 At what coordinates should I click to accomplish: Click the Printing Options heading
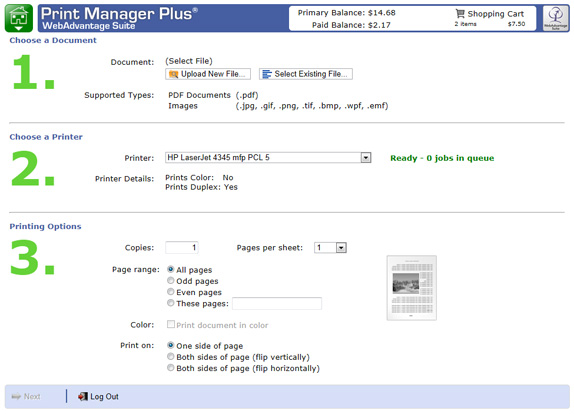pos(45,226)
